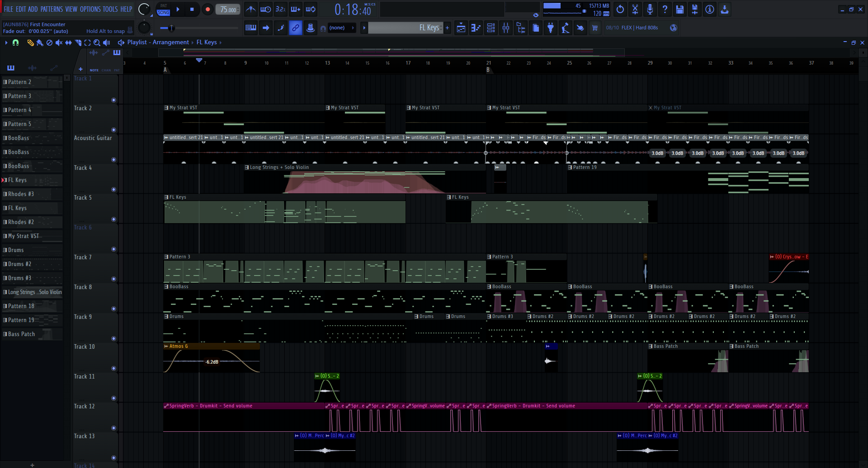Select the Draw pencil tool
This screenshot has height=468, width=868.
(x=30, y=42)
